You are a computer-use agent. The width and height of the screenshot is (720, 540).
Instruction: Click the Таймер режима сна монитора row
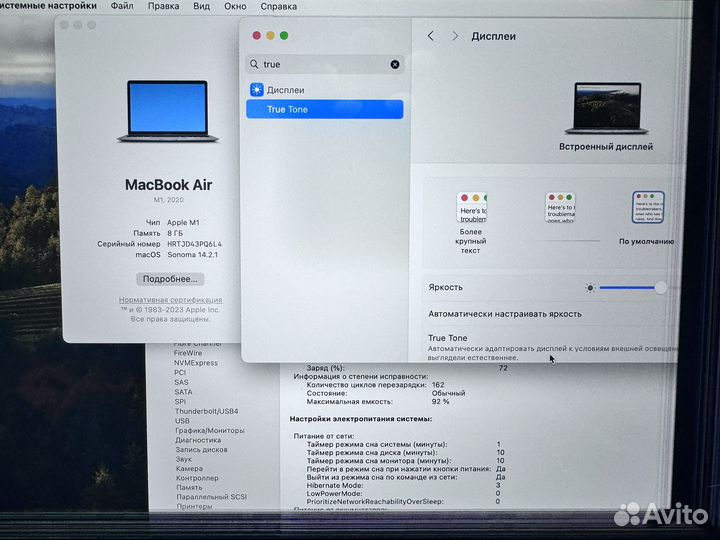(x=405, y=461)
